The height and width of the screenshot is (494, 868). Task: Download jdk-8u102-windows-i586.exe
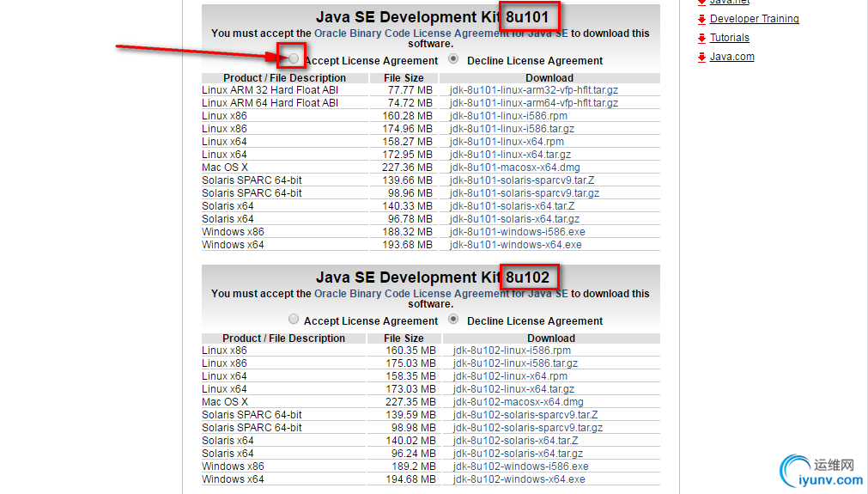pyautogui.click(x=520, y=467)
